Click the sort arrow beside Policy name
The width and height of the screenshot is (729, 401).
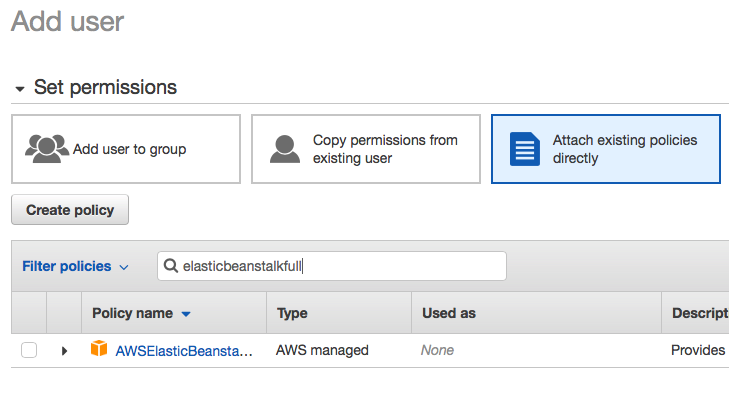point(185,314)
